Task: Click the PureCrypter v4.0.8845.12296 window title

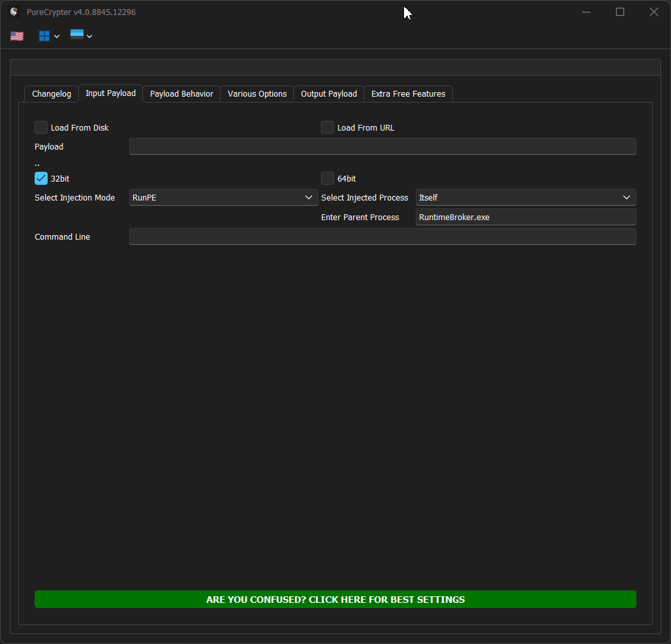Action: [82, 12]
